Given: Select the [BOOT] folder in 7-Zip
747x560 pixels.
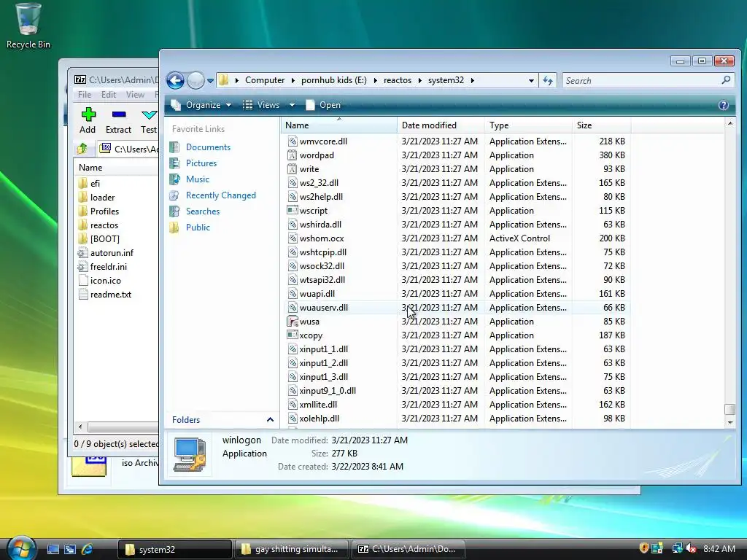Looking at the screenshot, I should coord(98,238).
